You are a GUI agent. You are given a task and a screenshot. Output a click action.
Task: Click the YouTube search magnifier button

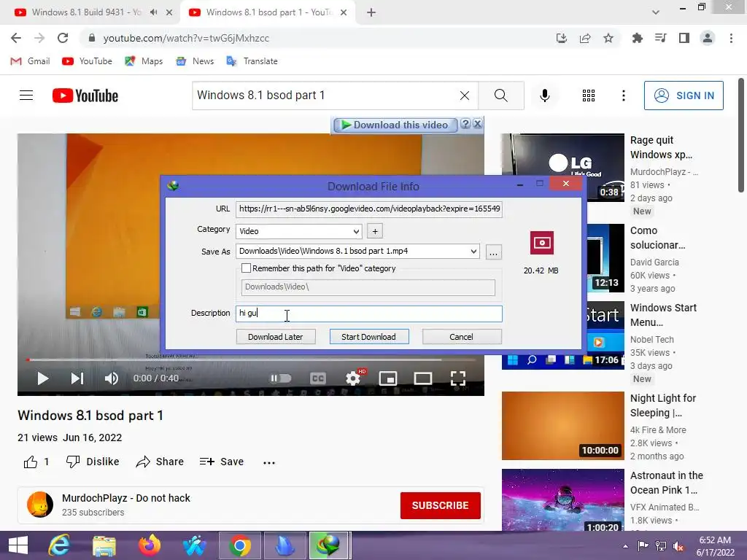[500, 96]
